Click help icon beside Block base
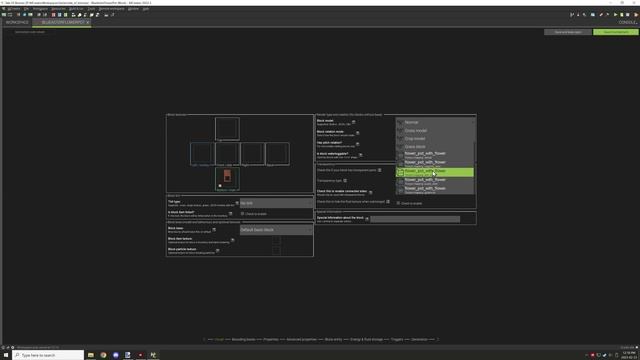640x360 pixels. click(214, 229)
